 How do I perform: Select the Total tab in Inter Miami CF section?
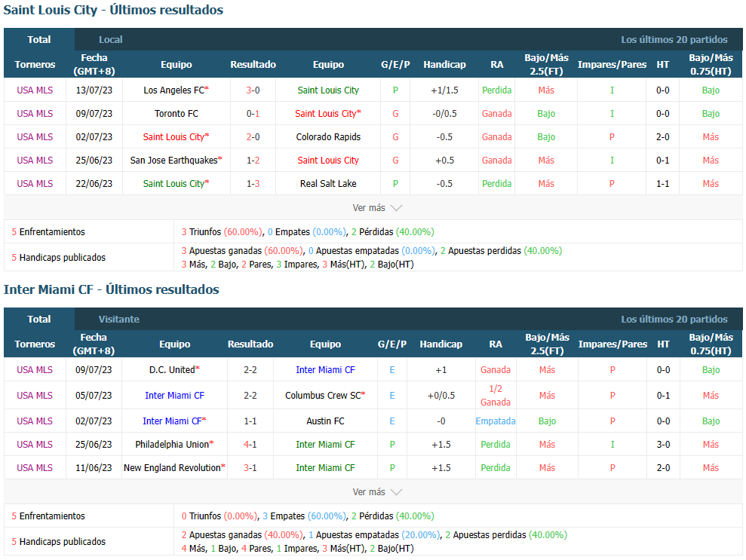coord(39,319)
